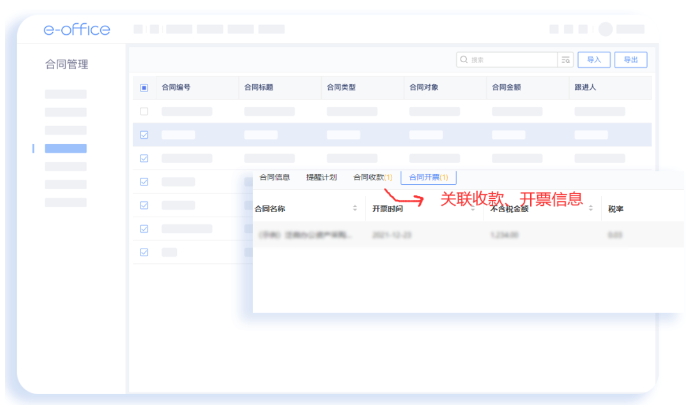Select the 合同开票 tab
The height and width of the screenshot is (408, 686).
pyautogui.click(x=428, y=177)
